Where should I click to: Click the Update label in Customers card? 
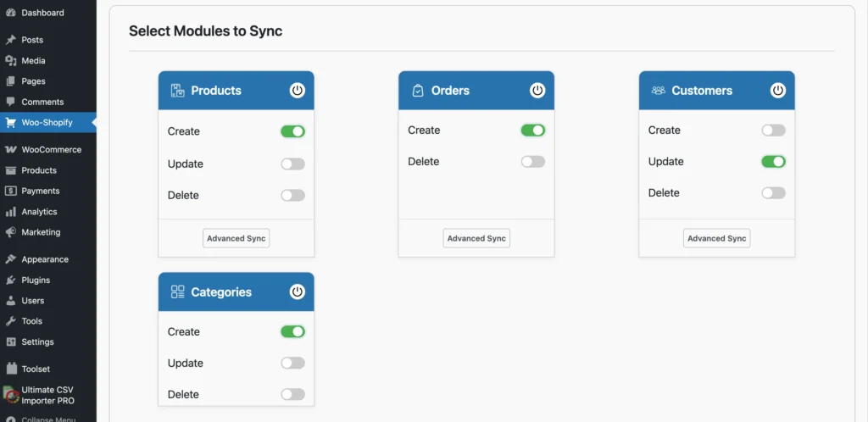(x=666, y=162)
